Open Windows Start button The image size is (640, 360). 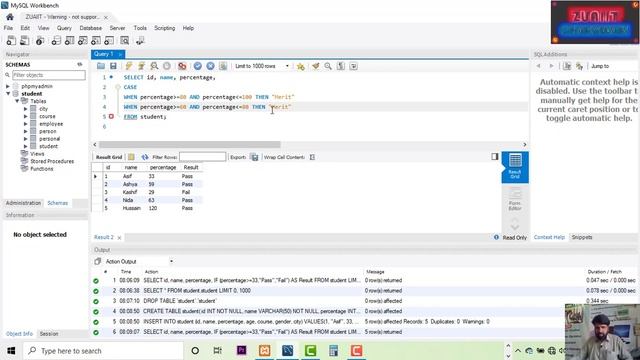[11, 351]
